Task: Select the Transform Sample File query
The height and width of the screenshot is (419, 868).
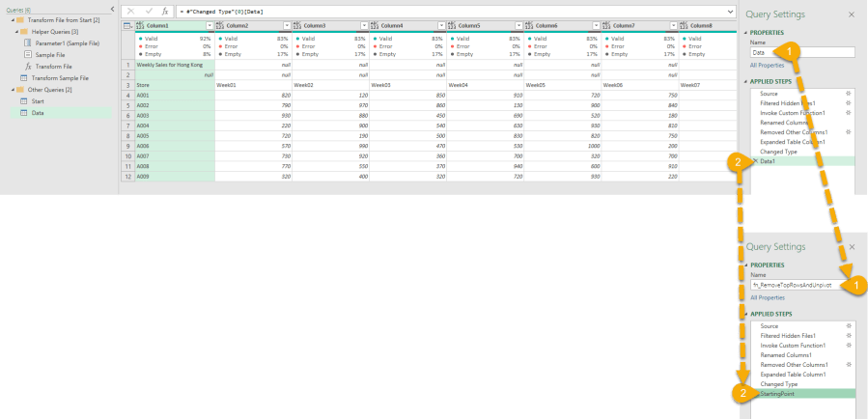Action: 59,77
